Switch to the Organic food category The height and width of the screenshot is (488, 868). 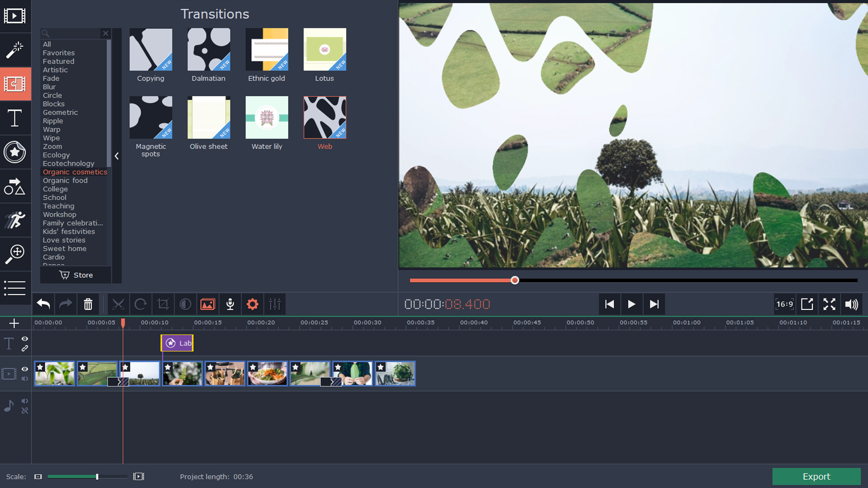(65, 180)
